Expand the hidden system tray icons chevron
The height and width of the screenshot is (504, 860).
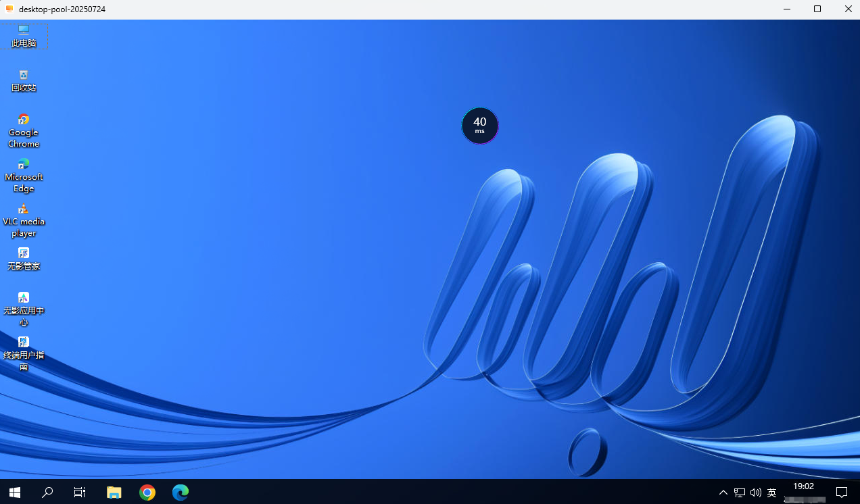point(723,493)
